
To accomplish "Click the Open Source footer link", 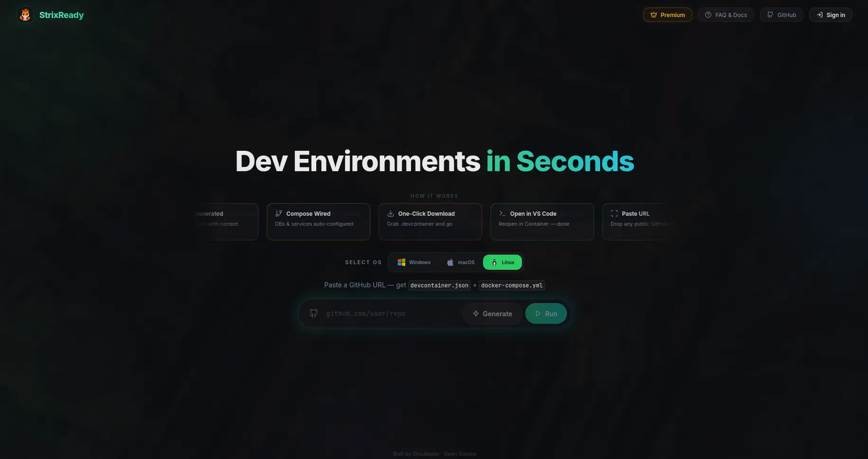I will (459, 454).
